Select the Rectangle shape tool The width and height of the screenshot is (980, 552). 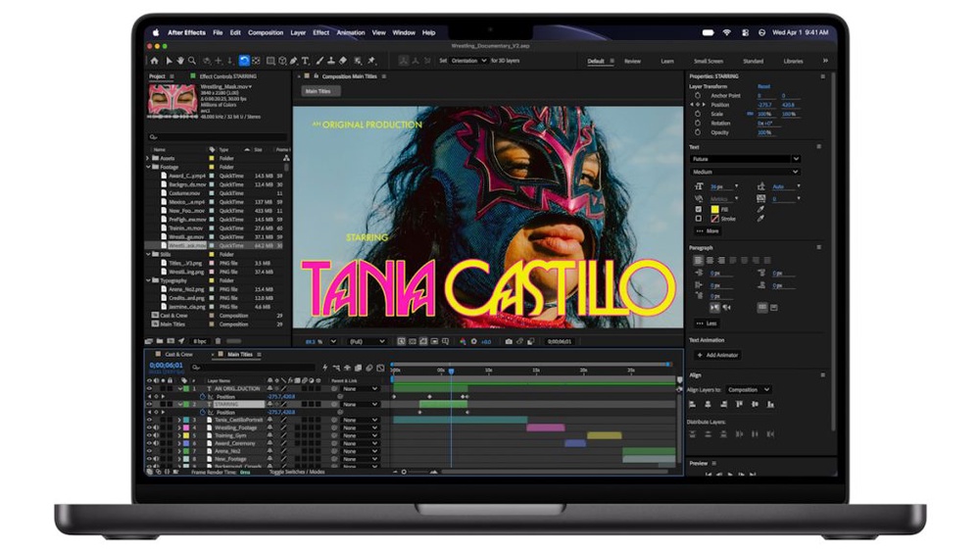[x=270, y=61]
